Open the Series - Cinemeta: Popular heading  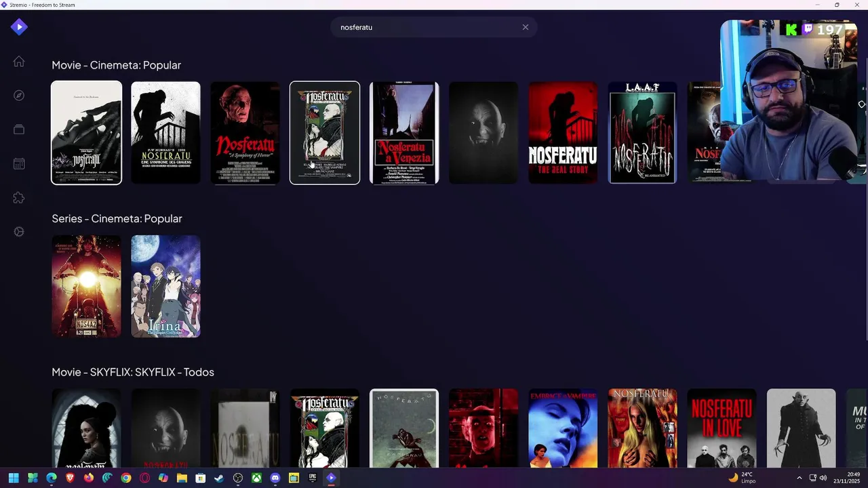117,218
